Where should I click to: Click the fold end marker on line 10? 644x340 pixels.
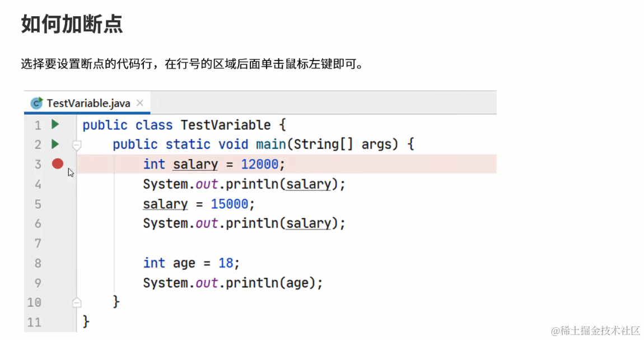[77, 302]
